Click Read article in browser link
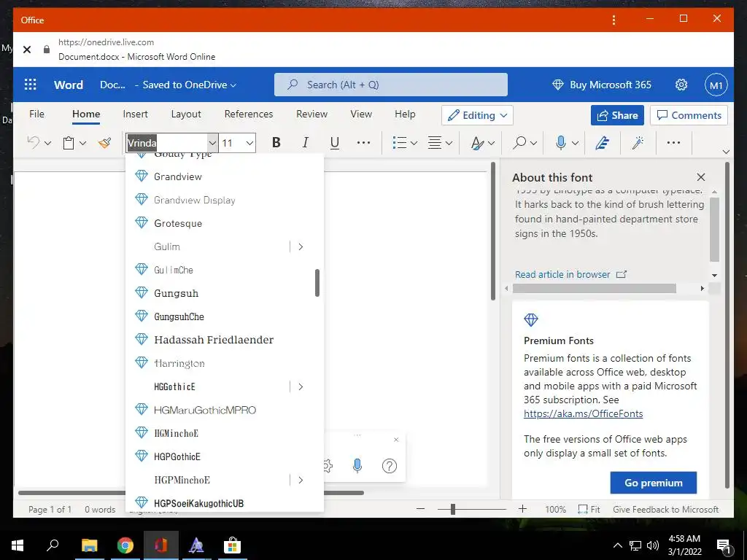Viewport: 747px width, 560px height. tap(570, 274)
